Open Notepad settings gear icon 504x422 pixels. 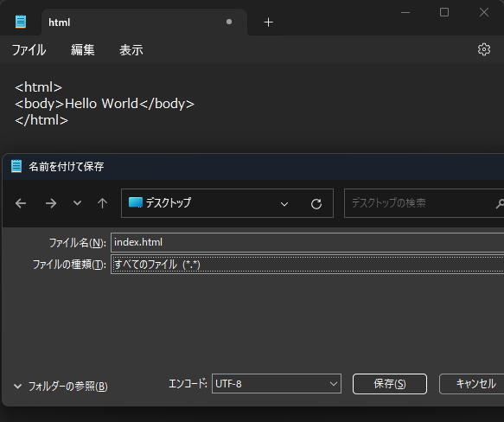point(484,49)
